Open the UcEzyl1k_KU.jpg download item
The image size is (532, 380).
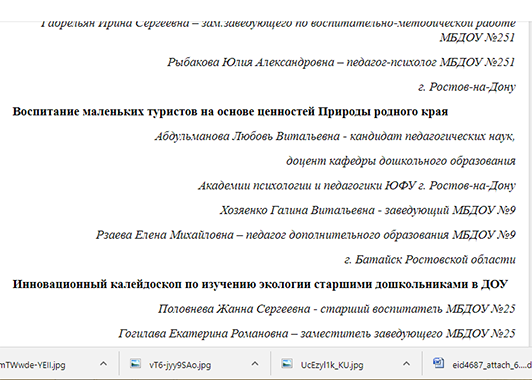[331, 365]
